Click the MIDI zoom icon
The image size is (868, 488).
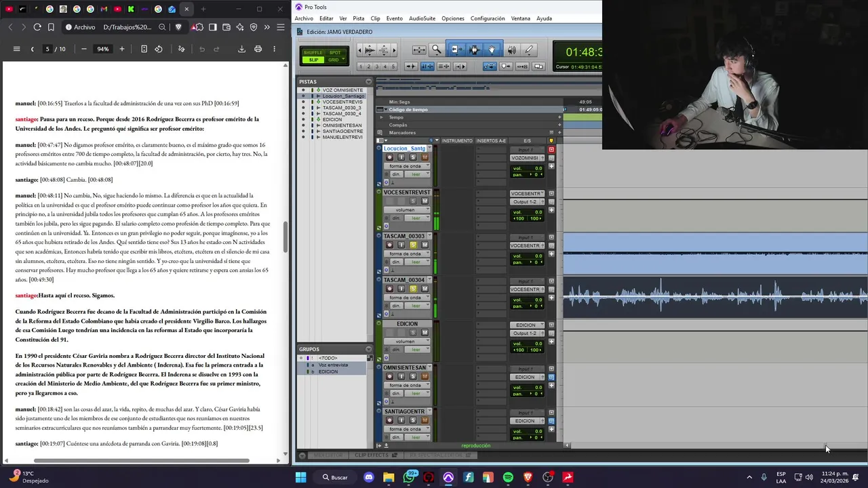click(x=384, y=49)
